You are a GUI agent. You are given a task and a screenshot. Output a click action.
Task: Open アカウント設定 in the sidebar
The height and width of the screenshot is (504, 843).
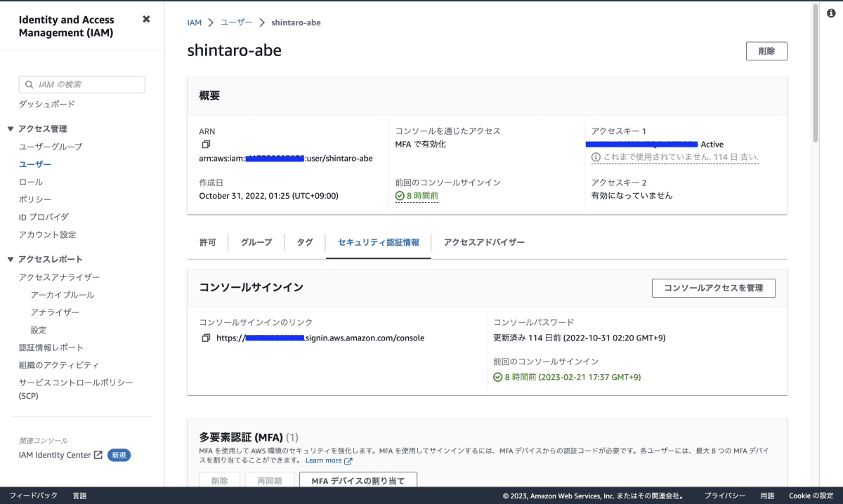(47, 234)
